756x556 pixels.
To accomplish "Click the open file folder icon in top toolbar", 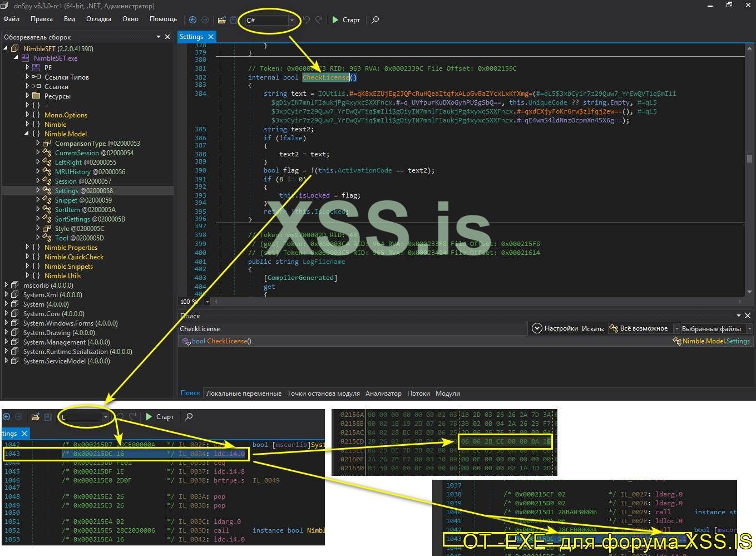I will pyautogui.click(x=221, y=20).
